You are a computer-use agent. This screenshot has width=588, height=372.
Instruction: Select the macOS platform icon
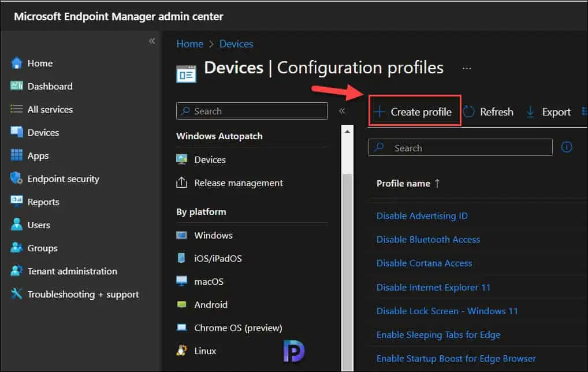[182, 281]
